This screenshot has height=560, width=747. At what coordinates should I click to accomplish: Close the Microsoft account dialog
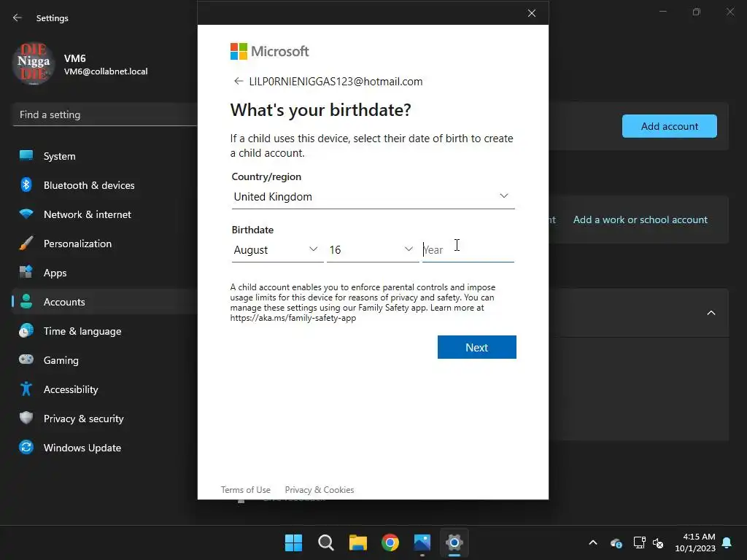click(x=532, y=13)
